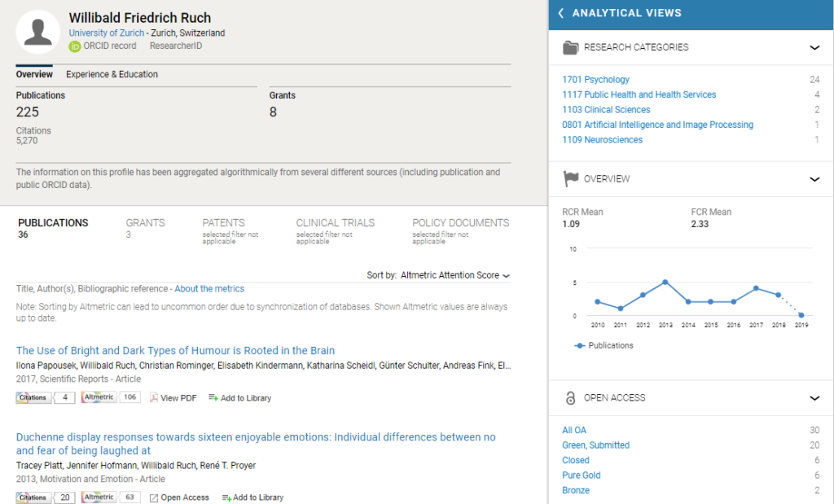834x504 pixels.
Task: Click the 2013 data point on the chart
Action: click(x=665, y=282)
